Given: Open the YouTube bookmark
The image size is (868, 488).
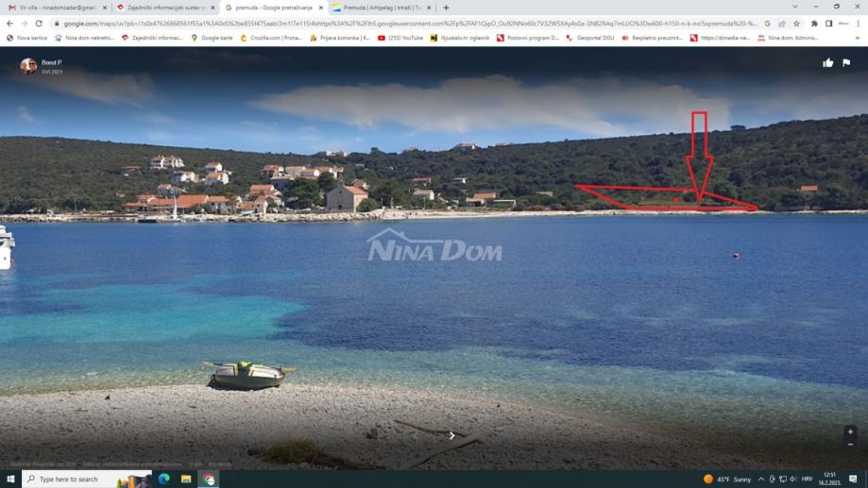Looking at the screenshot, I should [x=400, y=38].
